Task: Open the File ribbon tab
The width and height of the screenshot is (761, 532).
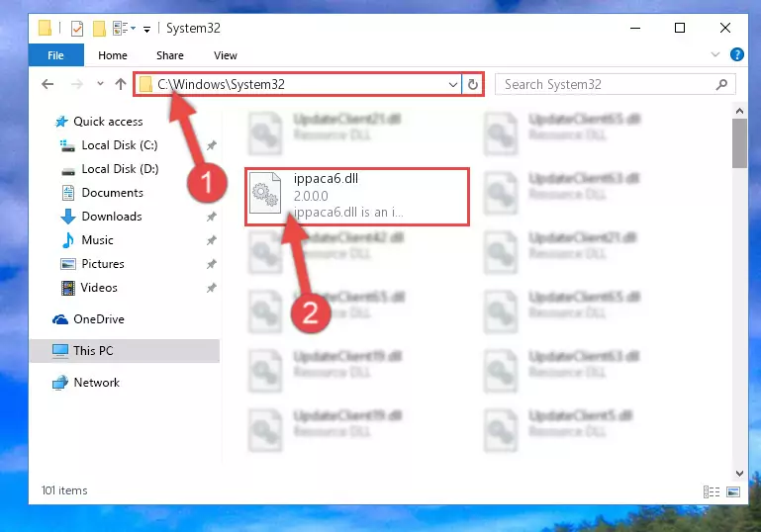Action: click(x=55, y=55)
